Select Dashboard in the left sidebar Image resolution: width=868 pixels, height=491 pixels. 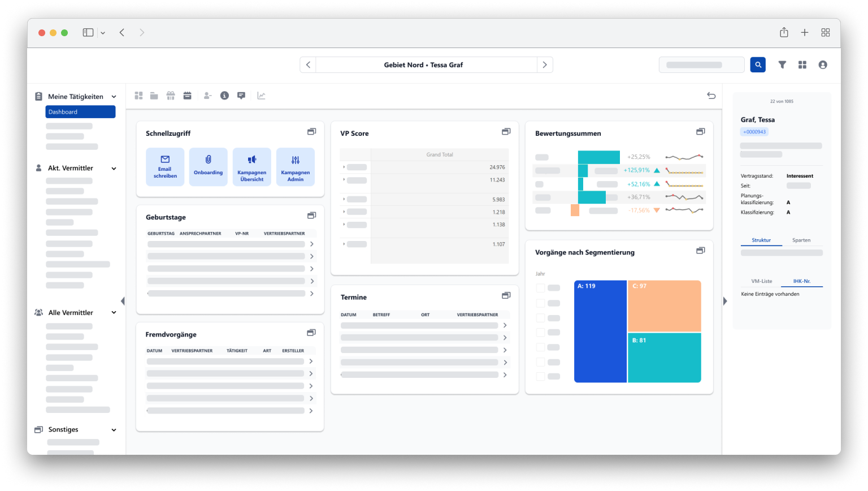point(80,111)
